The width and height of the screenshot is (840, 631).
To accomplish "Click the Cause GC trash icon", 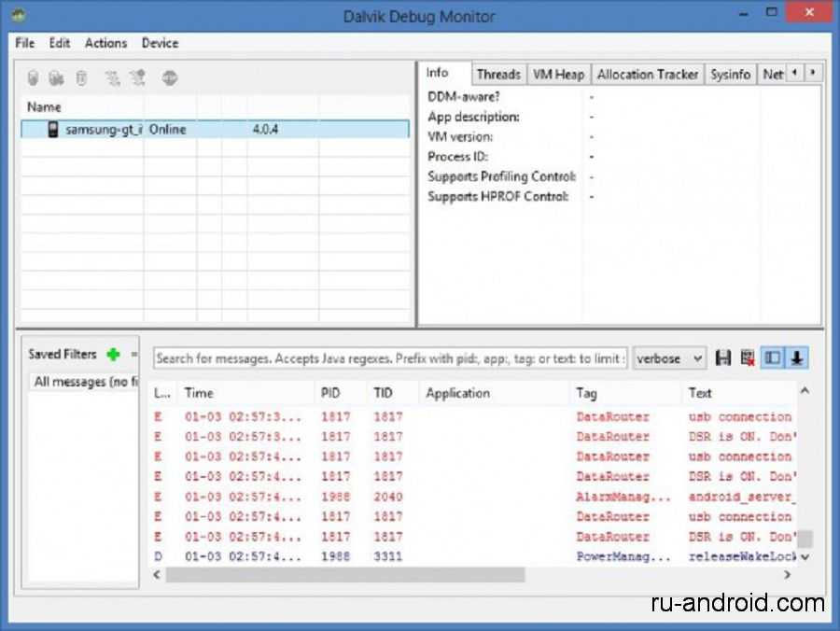I will pos(81,78).
